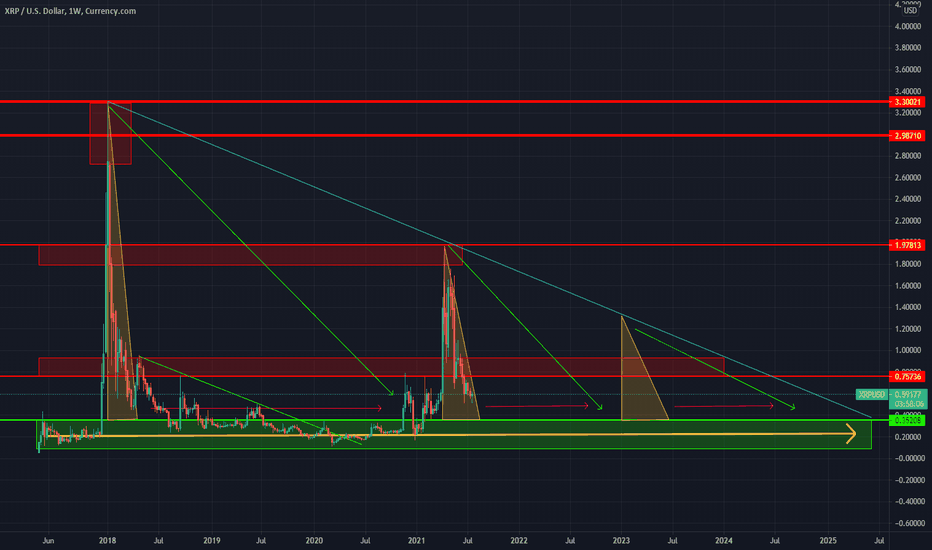Click the 3.80000 tick on the price scale
This screenshot has width=932, height=550.
[x=908, y=48]
